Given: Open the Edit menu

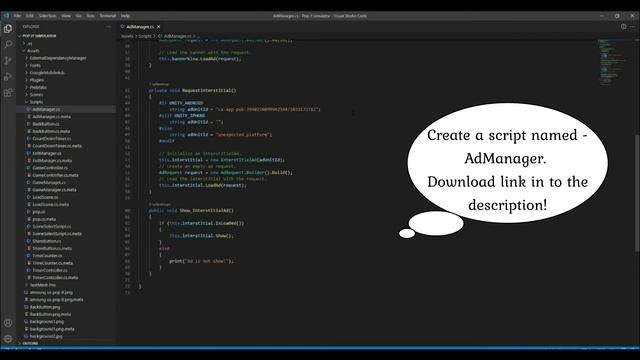Looking at the screenshot, I should point(30,16).
